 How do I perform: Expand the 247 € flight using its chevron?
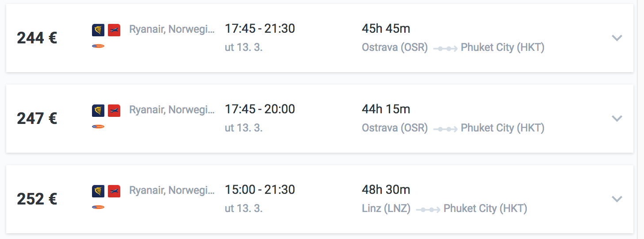click(617, 119)
